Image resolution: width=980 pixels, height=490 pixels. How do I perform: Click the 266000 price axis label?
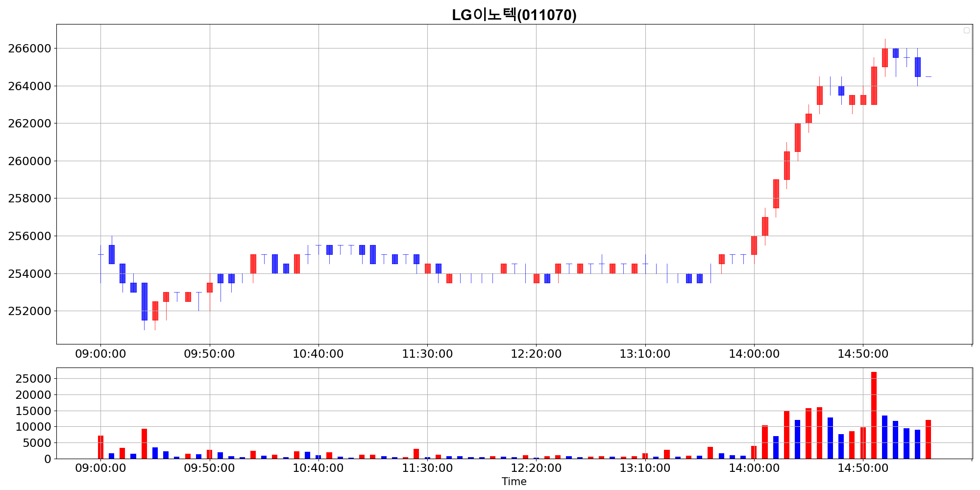point(30,49)
